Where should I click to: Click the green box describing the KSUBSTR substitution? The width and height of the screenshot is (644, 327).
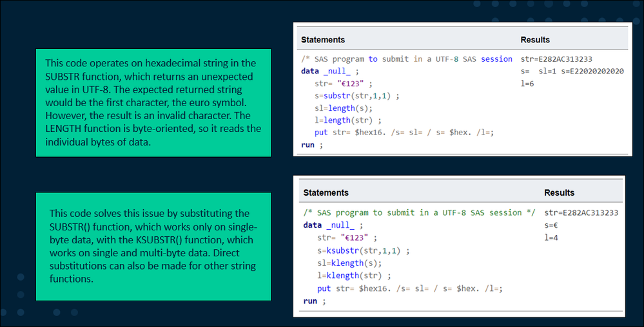(153, 246)
